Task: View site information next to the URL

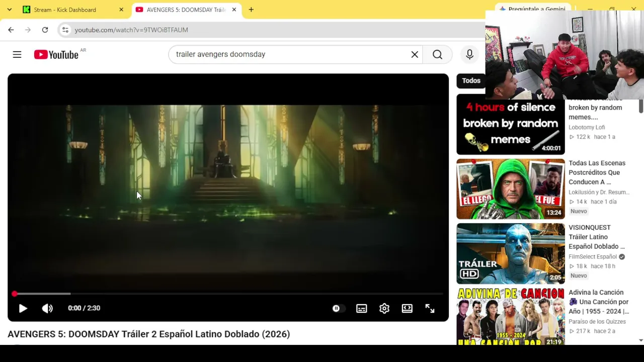Action: (x=65, y=30)
